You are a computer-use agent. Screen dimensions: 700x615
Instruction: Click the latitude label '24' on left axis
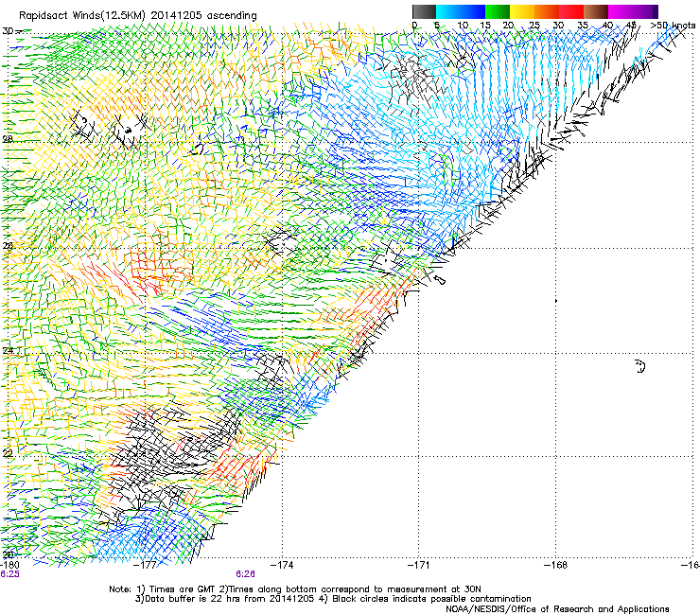(x=8, y=351)
